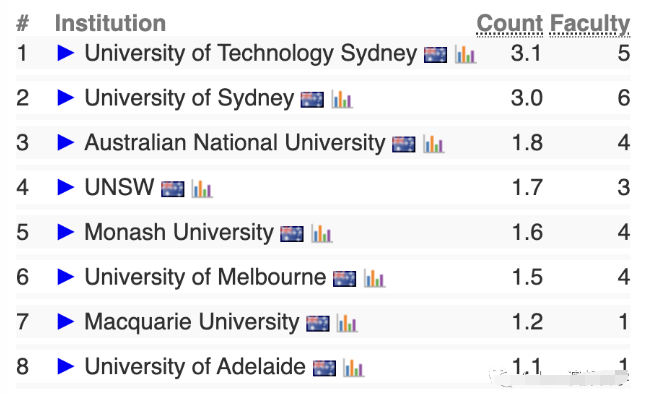Screen dimensions: 647x394
Task: Click University of Melbourne bar chart icon
Action: click(x=375, y=278)
